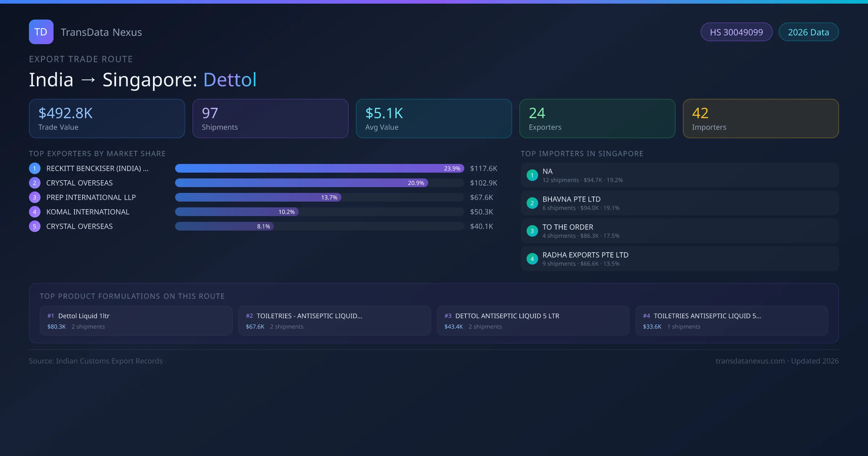
Task: Click green rank 1 badge for NA importer
Action: (532, 175)
